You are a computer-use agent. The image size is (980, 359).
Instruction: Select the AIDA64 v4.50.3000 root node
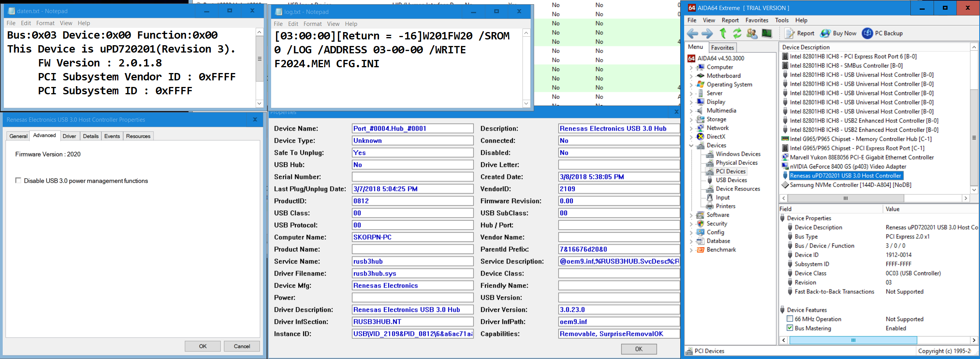tap(716, 58)
